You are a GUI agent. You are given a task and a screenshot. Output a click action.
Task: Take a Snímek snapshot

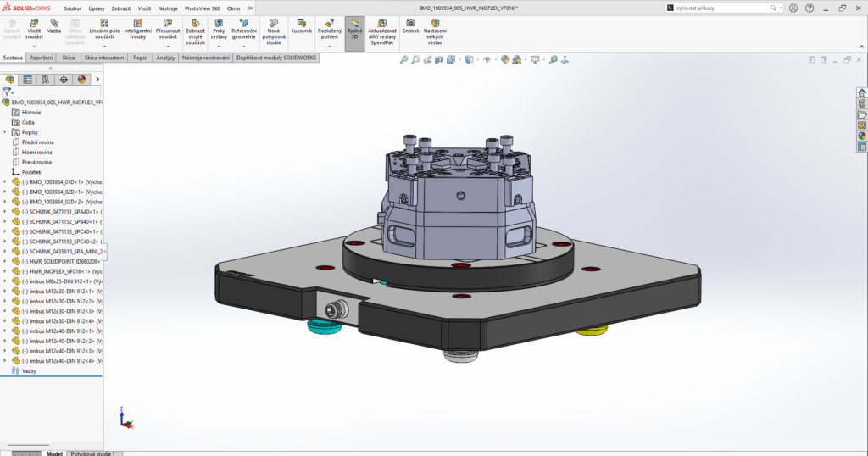point(411,26)
